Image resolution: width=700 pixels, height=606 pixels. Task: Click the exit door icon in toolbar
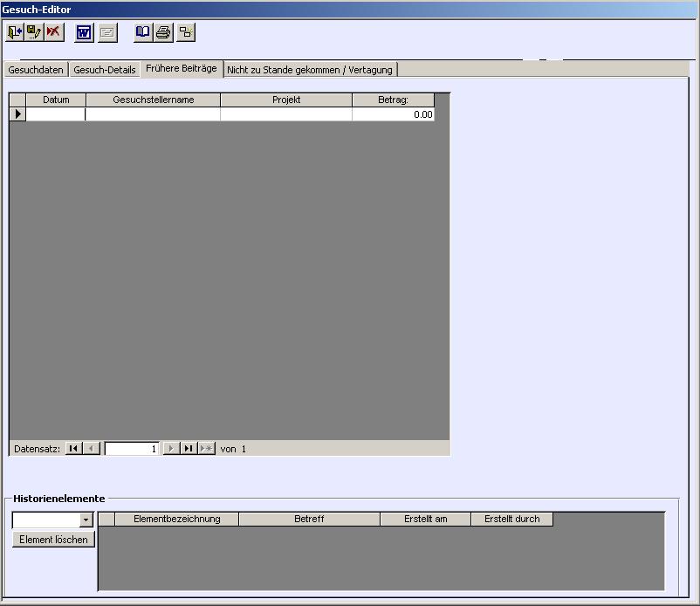point(14,32)
